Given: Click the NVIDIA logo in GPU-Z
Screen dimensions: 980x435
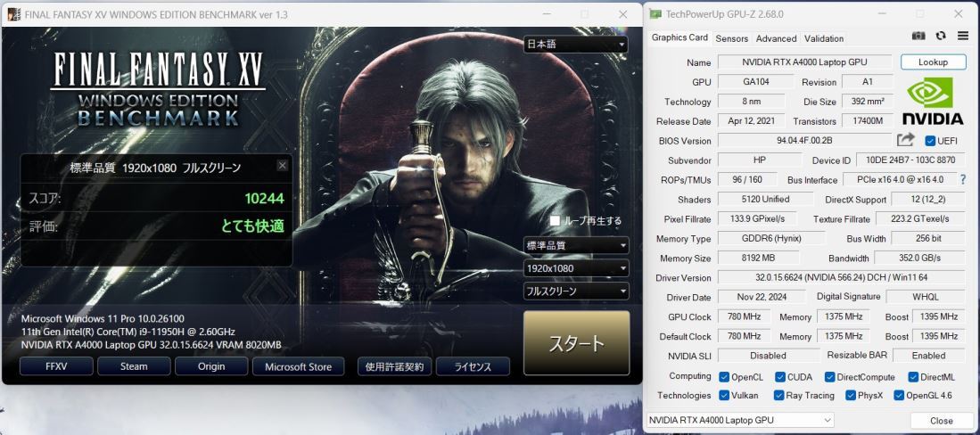Looking at the screenshot, I should (930, 102).
